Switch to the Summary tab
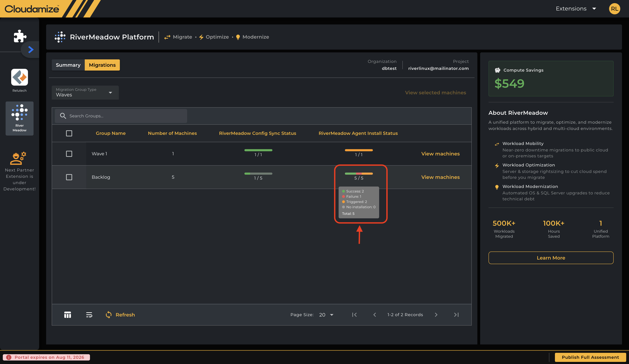 [x=68, y=65]
